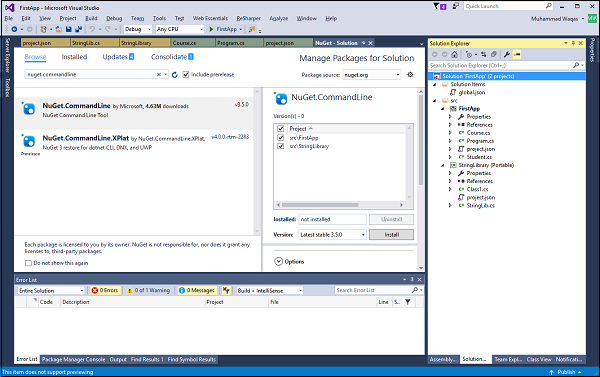This screenshot has width=600, height=377.
Task: Switch to the Installed tab
Action: tap(74, 57)
